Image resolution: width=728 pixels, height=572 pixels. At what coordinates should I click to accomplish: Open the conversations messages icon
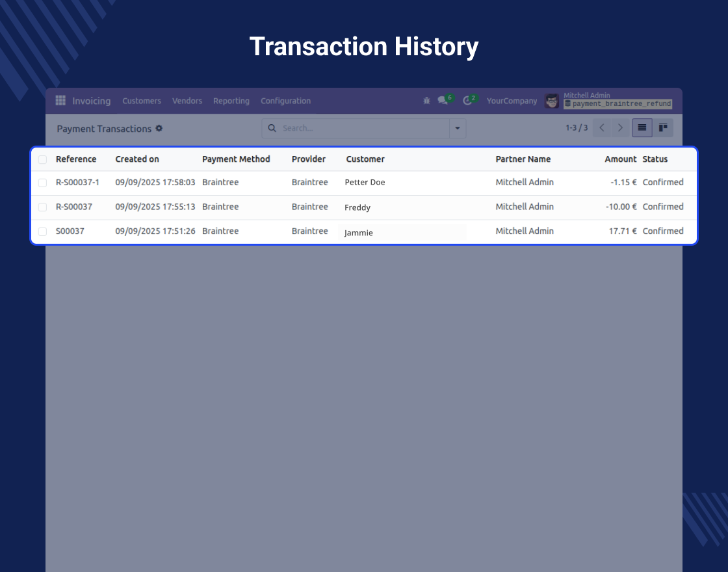(x=443, y=100)
